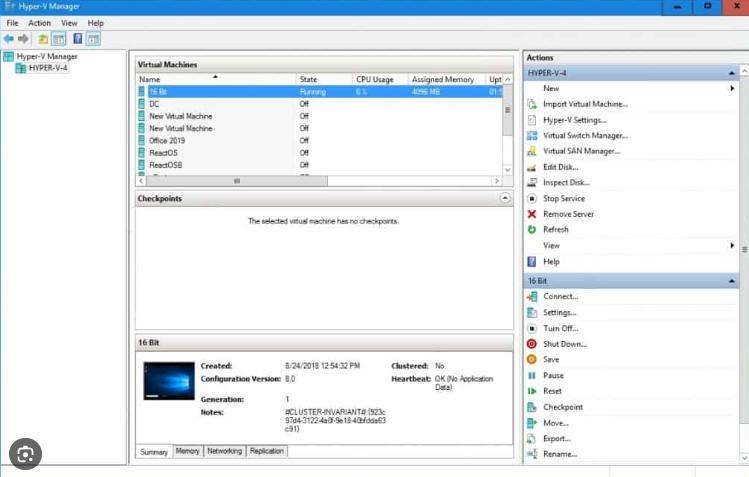Click the Inspect Disk icon
The height and width of the screenshot is (477, 749).
[x=532, y=182]
